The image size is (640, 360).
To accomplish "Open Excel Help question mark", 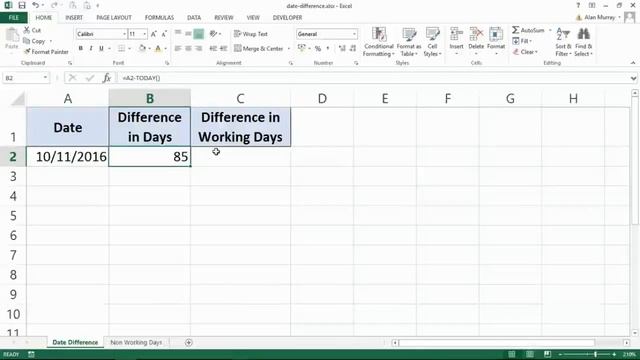I will (x=578, y=5).
